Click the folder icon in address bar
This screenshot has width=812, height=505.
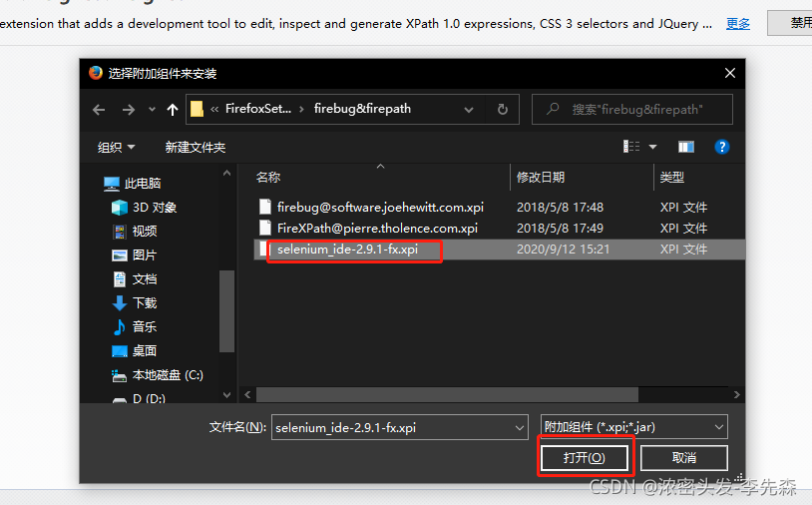pos(197,109)
